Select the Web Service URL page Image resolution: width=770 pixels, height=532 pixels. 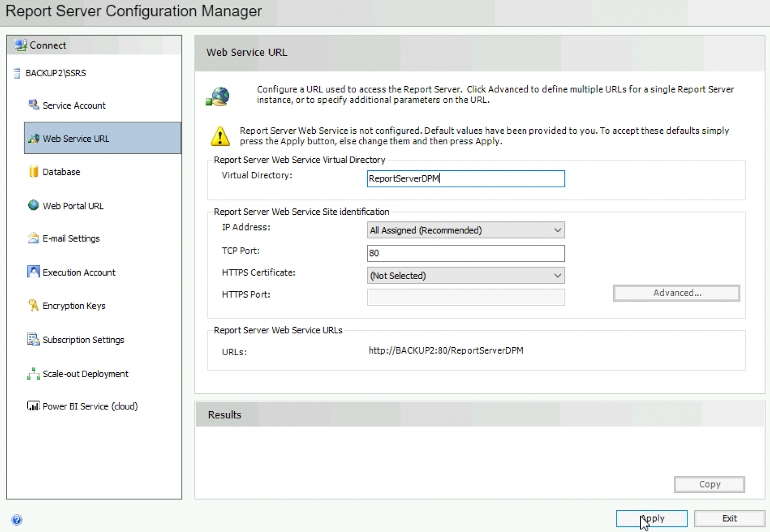(76, 139)
